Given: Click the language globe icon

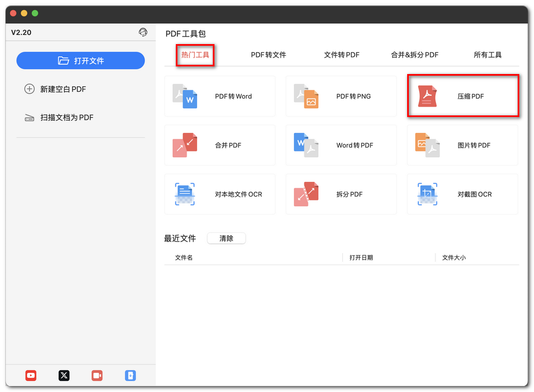Looking at the screenshot, I should (143, 32).
